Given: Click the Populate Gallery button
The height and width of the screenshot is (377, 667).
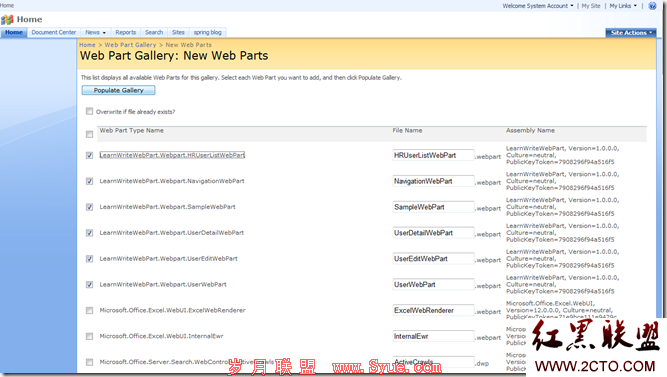Looking at the screenshot, I should (118, 90).
